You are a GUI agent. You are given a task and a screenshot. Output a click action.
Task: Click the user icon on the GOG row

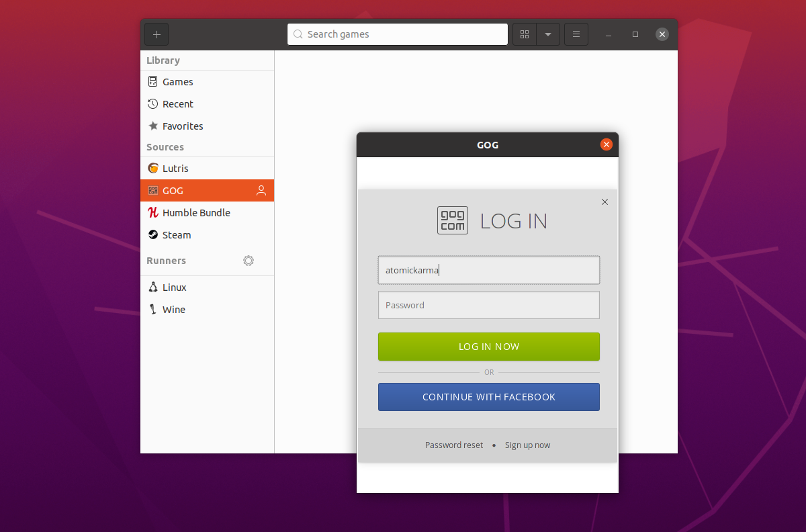point(261,190)
